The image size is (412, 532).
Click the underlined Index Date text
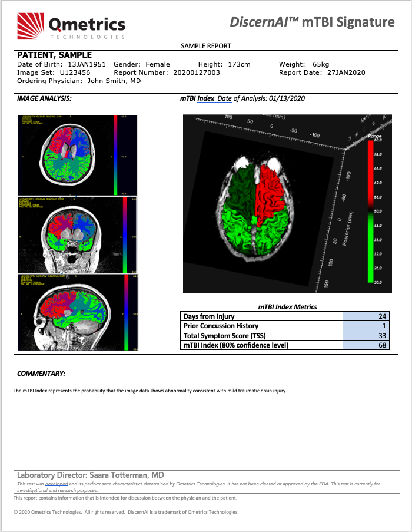[214, 98]
